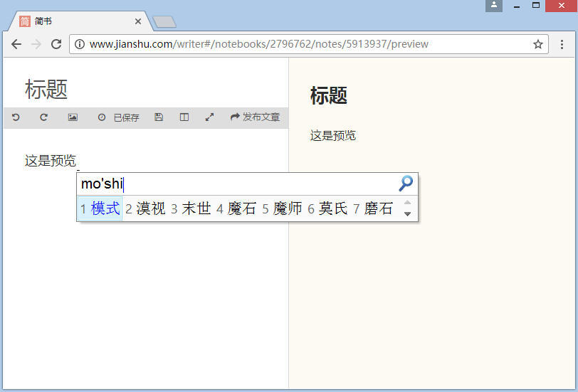Select IME candidate 7 磨石

coord(373,208)
